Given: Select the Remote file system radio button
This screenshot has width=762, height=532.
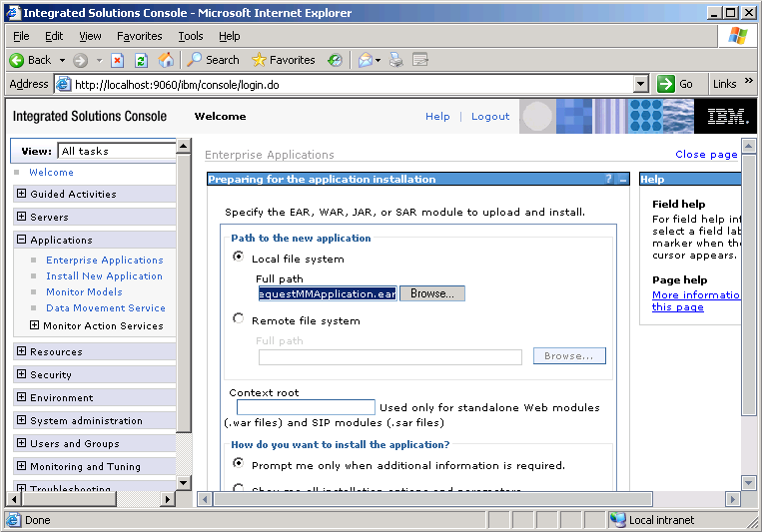Looking at the screenshot, I should (x=238, y=318).
